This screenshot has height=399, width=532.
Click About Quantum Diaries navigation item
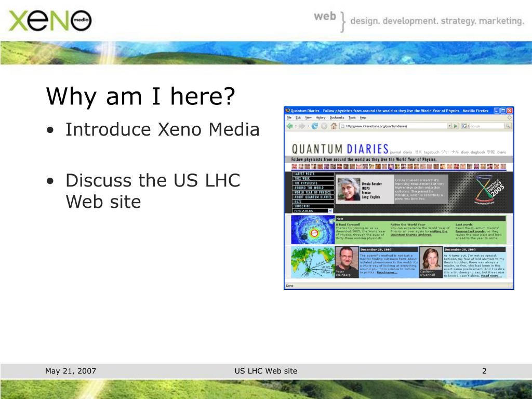click(313, 197)
